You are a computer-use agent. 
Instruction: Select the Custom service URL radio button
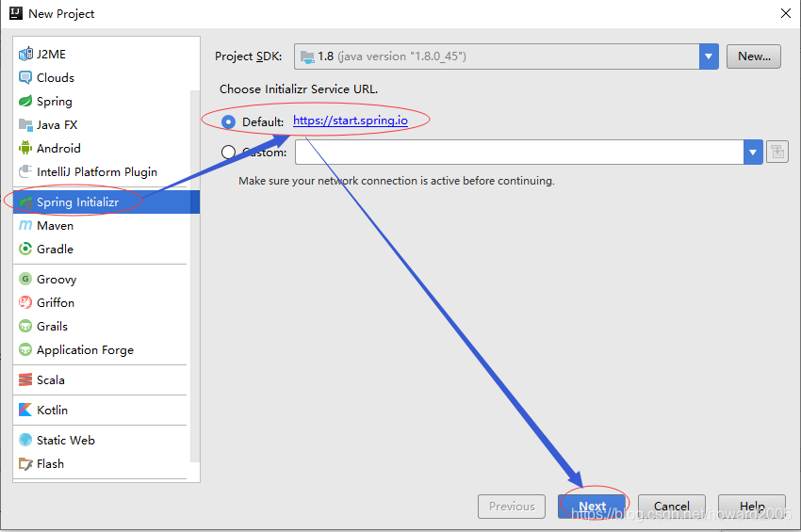(228, 153)
